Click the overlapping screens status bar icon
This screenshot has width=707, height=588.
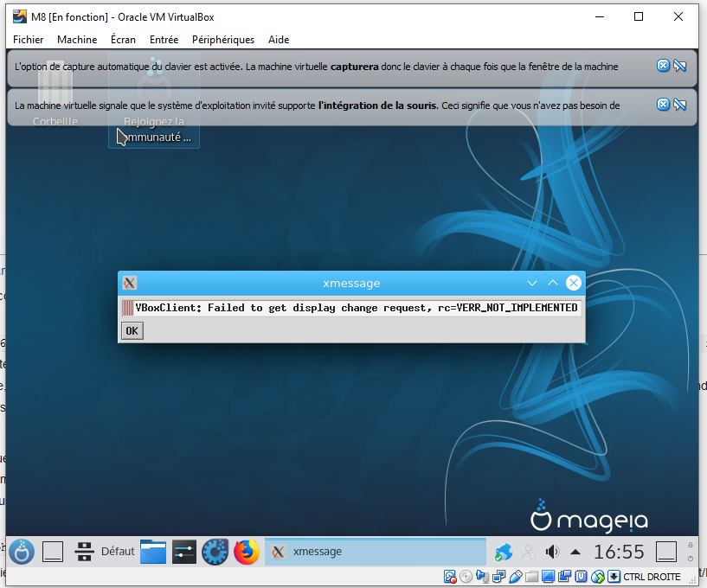click(564, 577)
